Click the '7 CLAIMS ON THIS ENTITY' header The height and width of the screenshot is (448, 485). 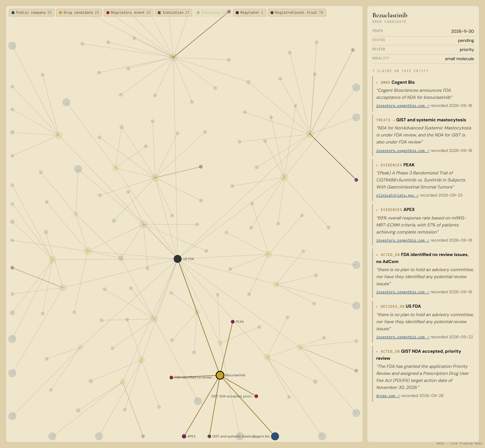[x=400, y=71]
